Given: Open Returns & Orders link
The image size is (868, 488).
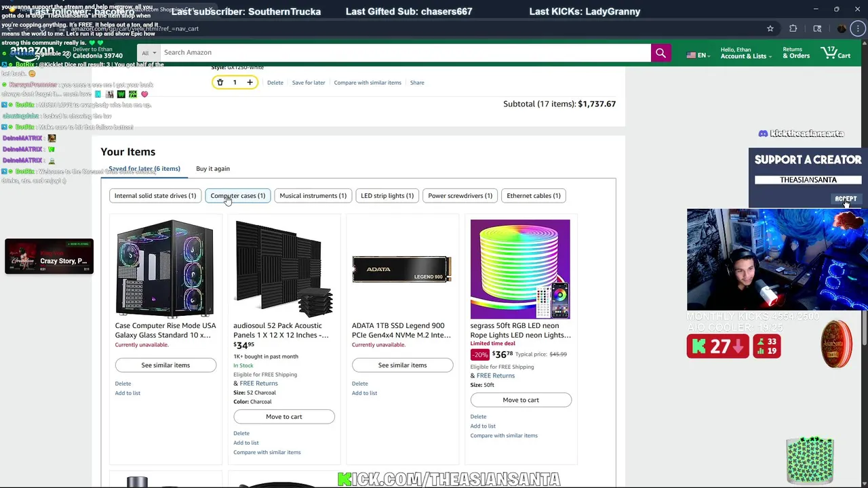Looking at the screenshot, I should 796,53.
